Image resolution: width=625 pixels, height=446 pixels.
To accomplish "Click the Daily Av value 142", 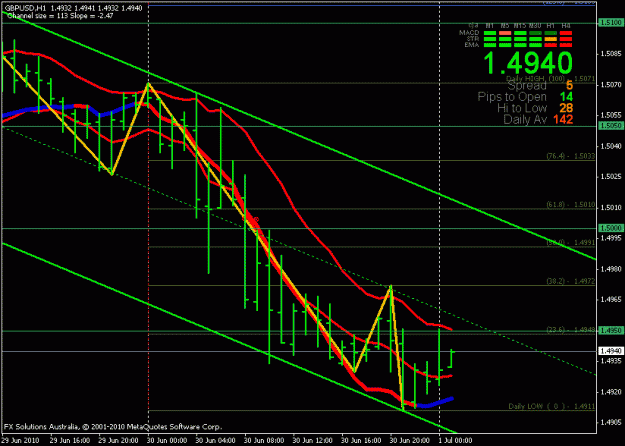I will point(562,119).
